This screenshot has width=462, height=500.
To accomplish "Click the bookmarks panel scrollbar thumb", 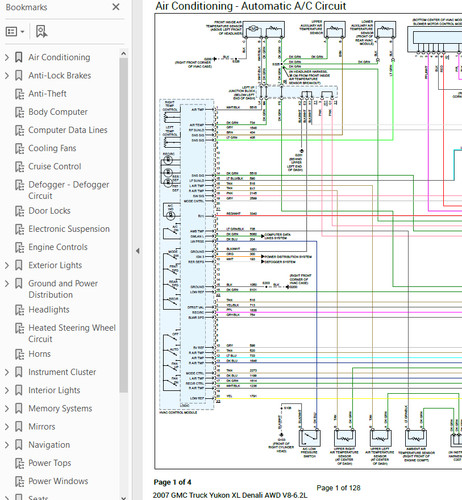I will tap(123, 225).
